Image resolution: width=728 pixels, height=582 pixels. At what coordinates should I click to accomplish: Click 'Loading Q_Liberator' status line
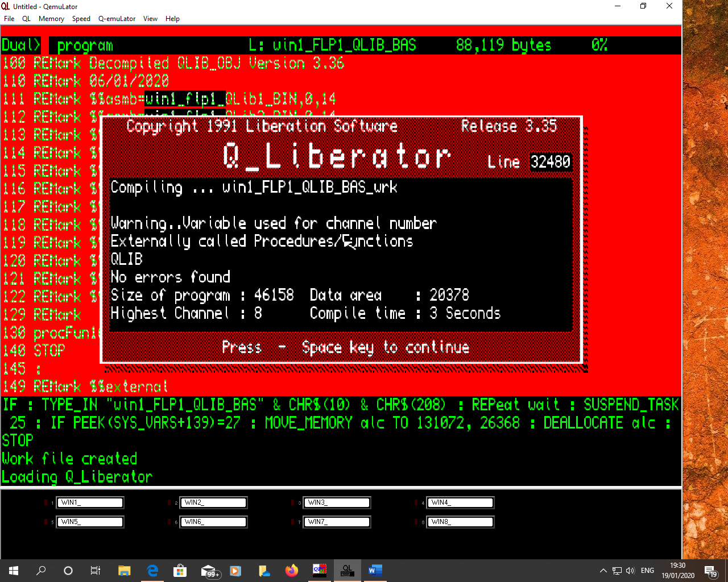coord(77,477)
